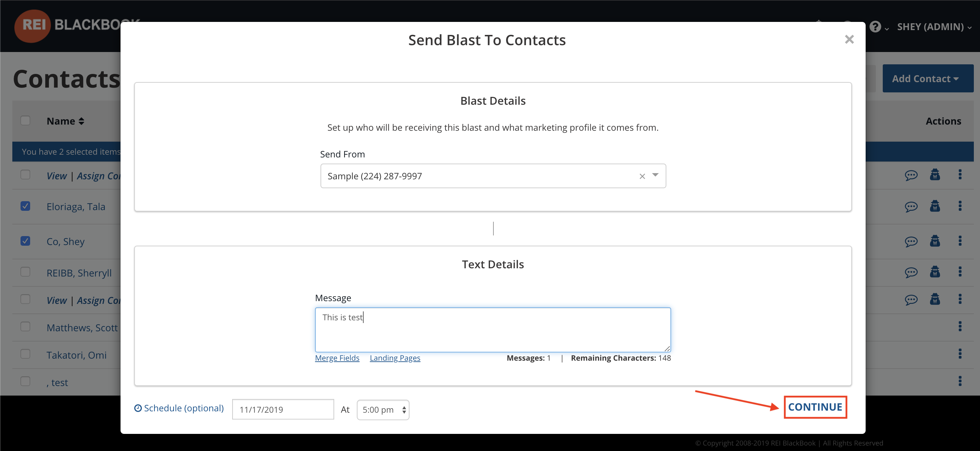Open three-dot menu in second View row
The image size is (980, 451).
coord(960,299)
